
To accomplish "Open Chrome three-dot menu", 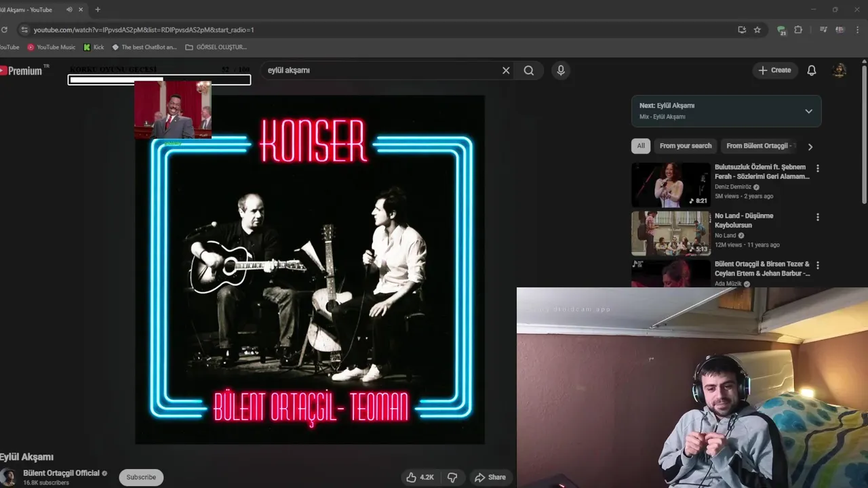I will tap(859, 30).
